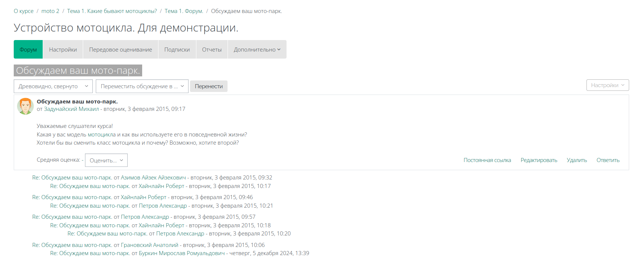The height and width of the screenshot is (264, 644).
Task: Open the Постоянная ссылка permalink
Action: pyautogui.click(x=487, y=160)
